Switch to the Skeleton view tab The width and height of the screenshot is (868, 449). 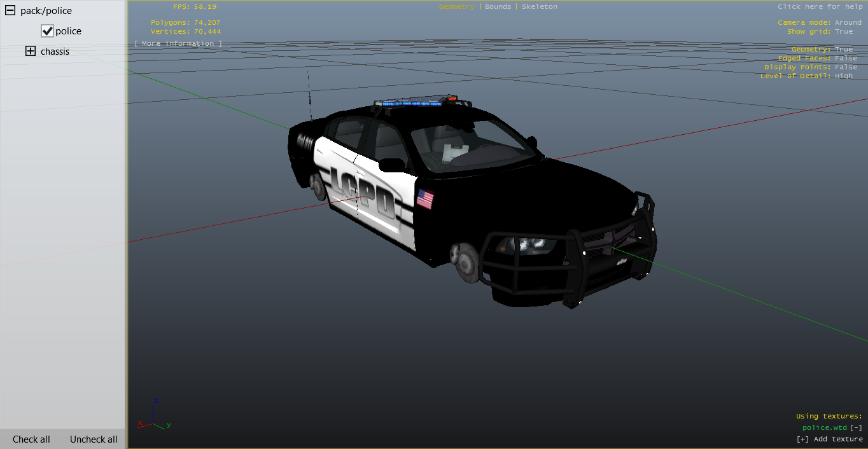pyautogui.click(x=539, y=7)
